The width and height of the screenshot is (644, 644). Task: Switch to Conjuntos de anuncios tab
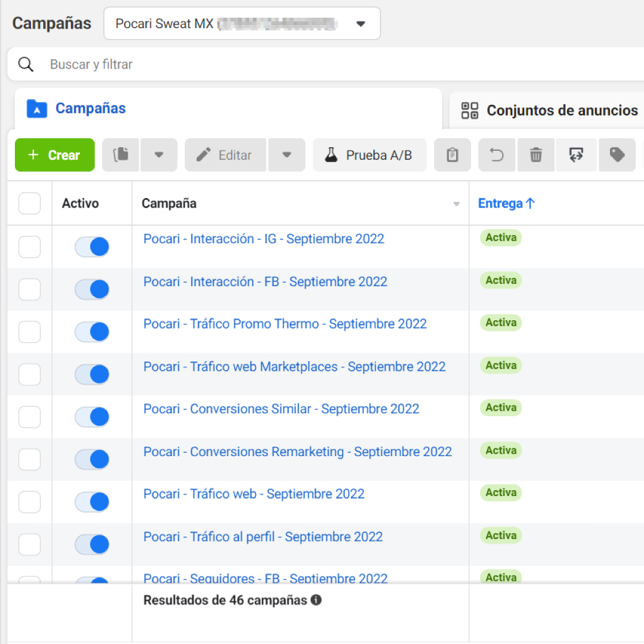[548, 110]
